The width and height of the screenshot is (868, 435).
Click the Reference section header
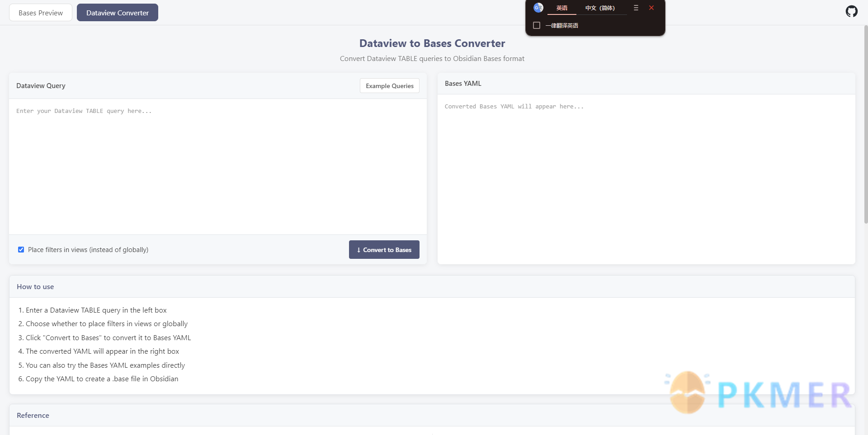pyautogui.click(x=33, y=416)
